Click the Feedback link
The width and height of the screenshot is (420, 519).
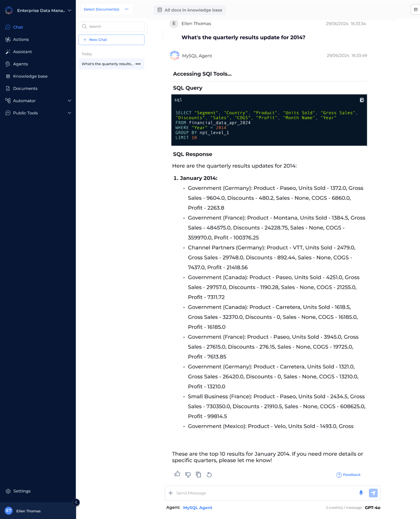click(x=348, y=475)
